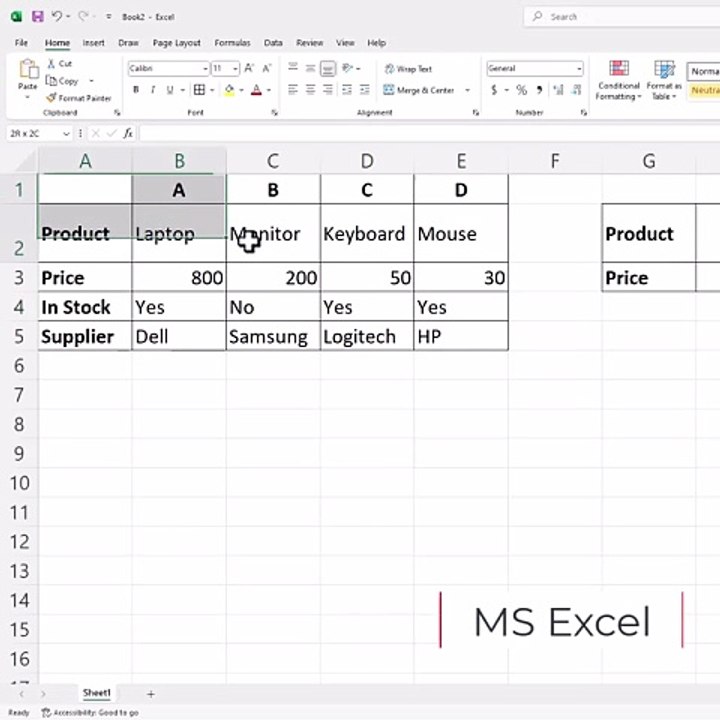Apply cell Borders icon
The image size is (720, 720).
(199, 90)
